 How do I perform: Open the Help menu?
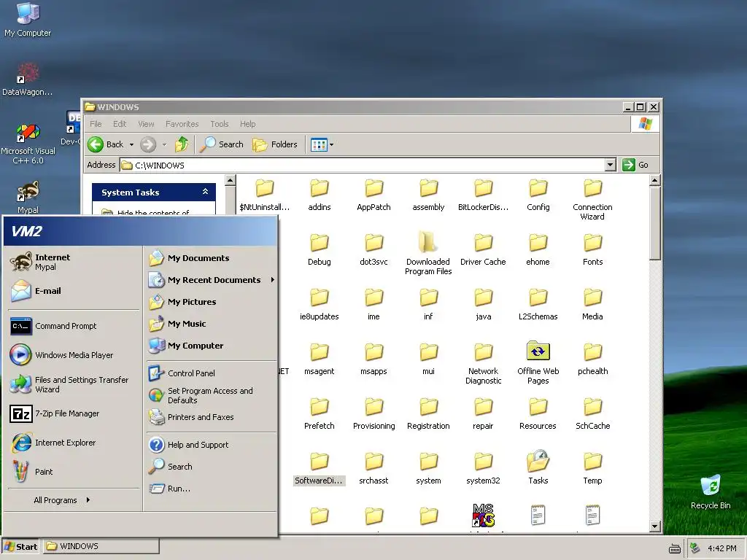point(248,124)
